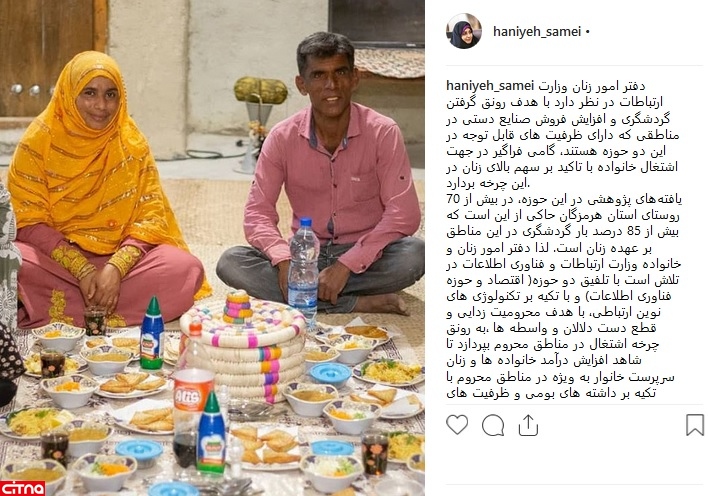Share the post using the upload arrow icon
This screenshot has height=496, width=709.
tap(528, 425)
